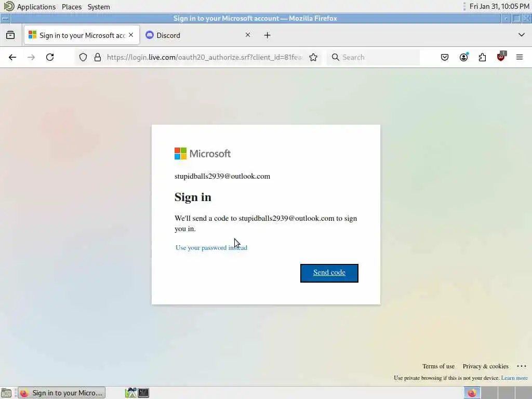Open the Places menu
This screenshot has width=532, height=399.
click(x=72, y=7)
